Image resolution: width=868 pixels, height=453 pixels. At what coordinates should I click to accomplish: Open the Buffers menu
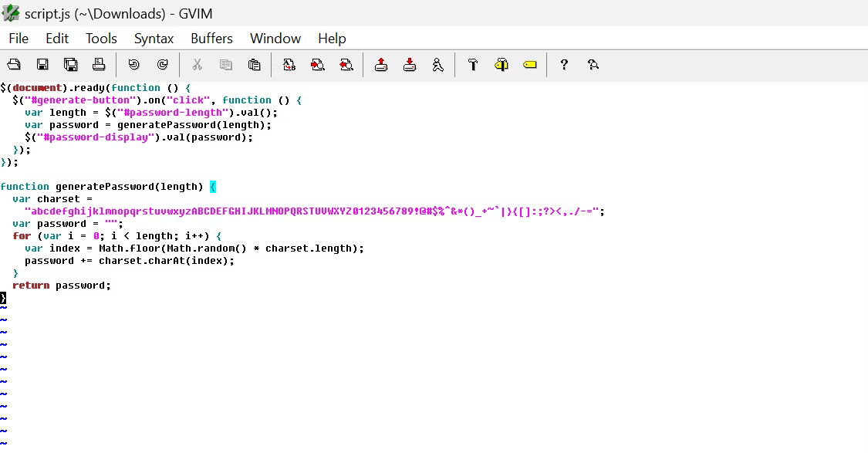pyautogui.click(x=211, y=38)
